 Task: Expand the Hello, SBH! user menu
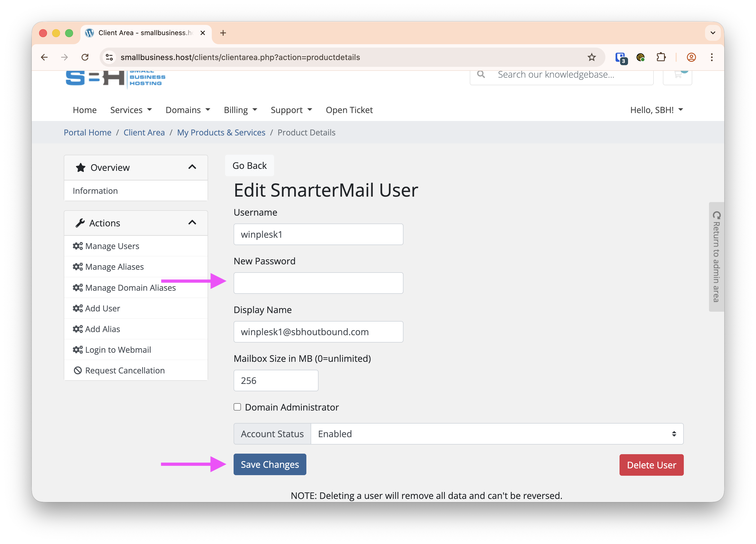(656, 110)
